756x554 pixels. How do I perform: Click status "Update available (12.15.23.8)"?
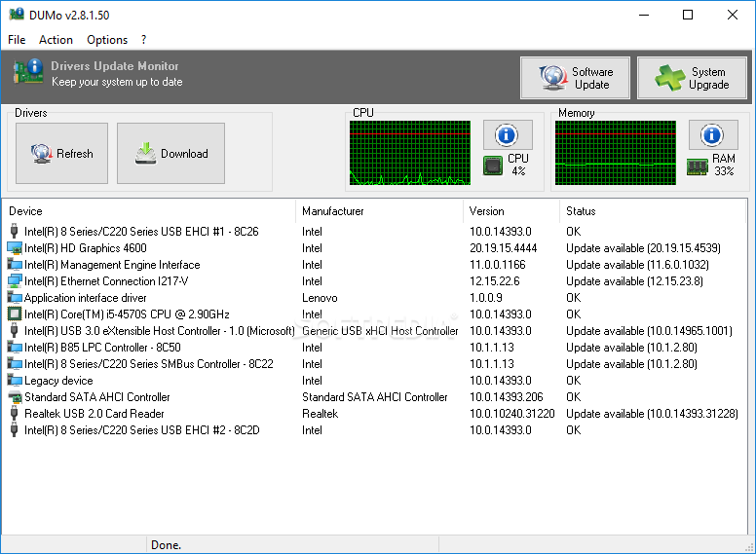(634, 280)
